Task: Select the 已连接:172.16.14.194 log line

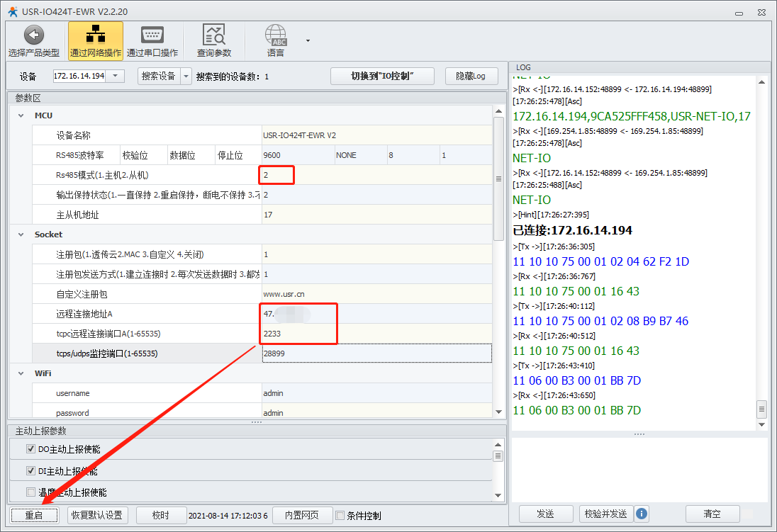Action: [x=572, y=230]
